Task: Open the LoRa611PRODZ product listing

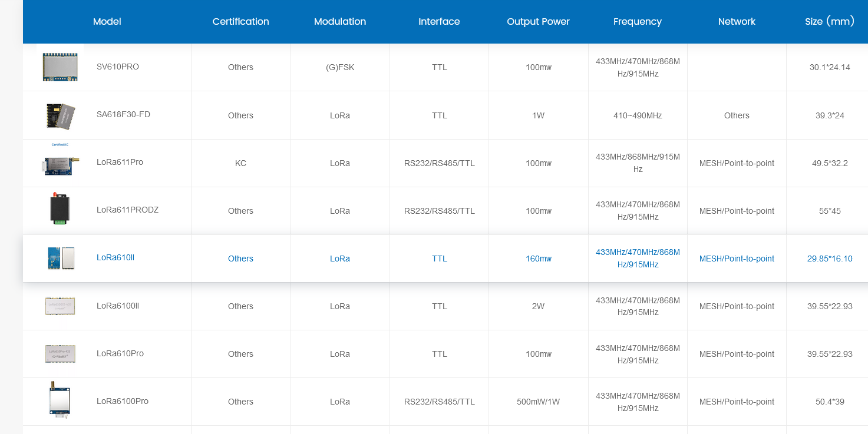Action: (x=127, y=210)
